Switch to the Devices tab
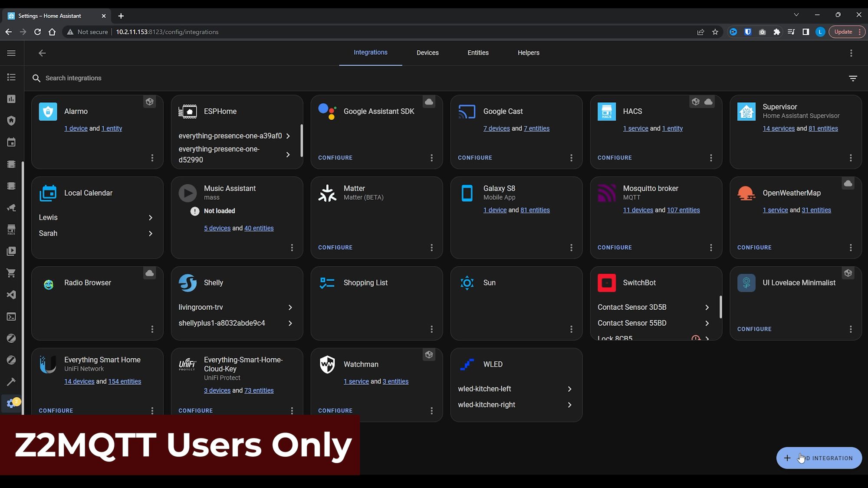Image resolution: width=868 pixels, height=488 pixels. click(427, 52)
